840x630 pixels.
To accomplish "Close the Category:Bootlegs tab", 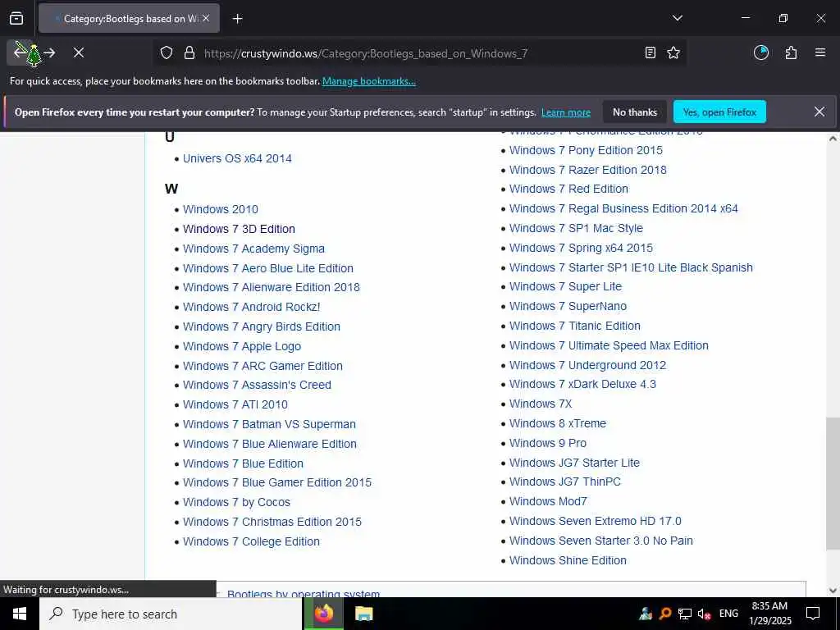I will point(206,18).
